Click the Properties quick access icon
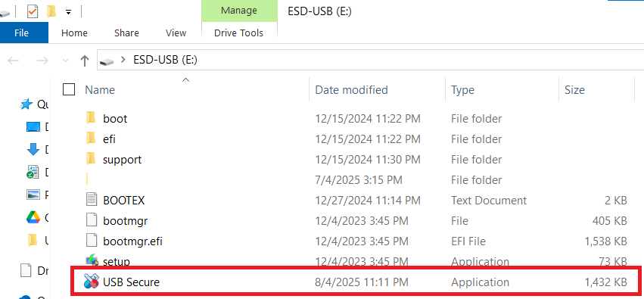The height and width of the screenshot is (299, 644). tap(32, 12)
